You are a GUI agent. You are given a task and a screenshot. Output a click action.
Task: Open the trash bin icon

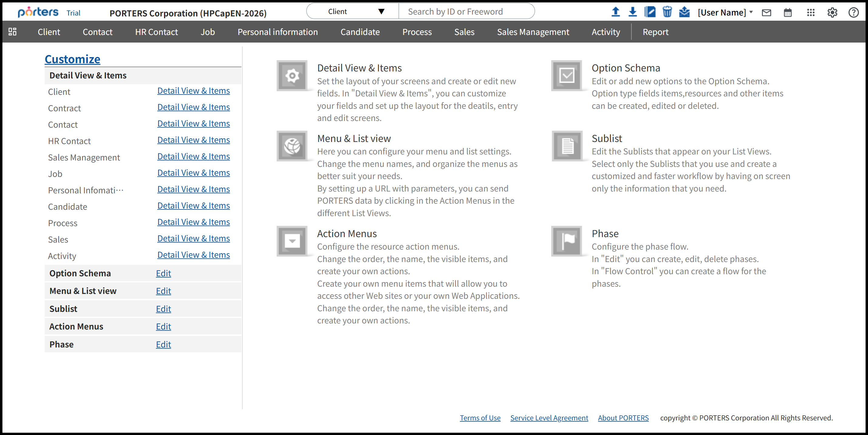[x=667, y=12]
